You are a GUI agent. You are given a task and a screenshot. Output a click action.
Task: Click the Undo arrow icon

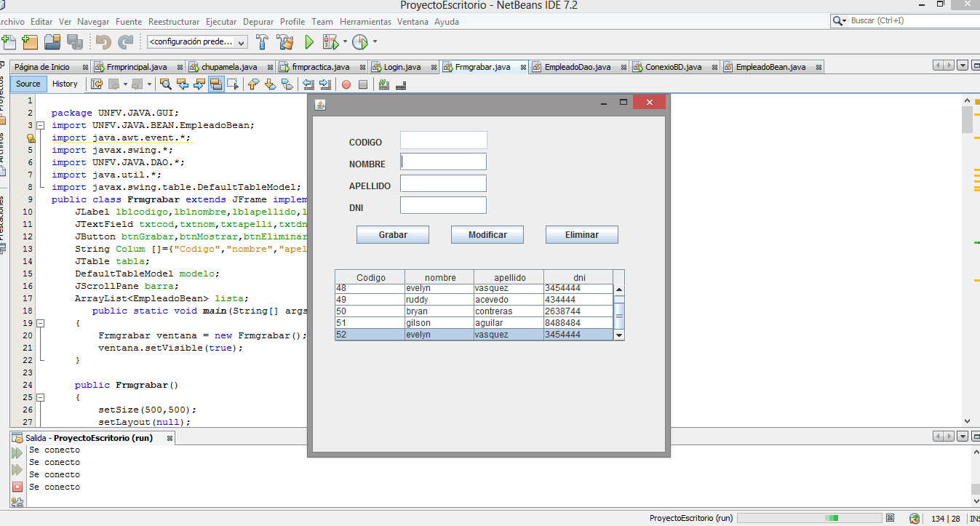pyautogui.click(x=103, y=42)
